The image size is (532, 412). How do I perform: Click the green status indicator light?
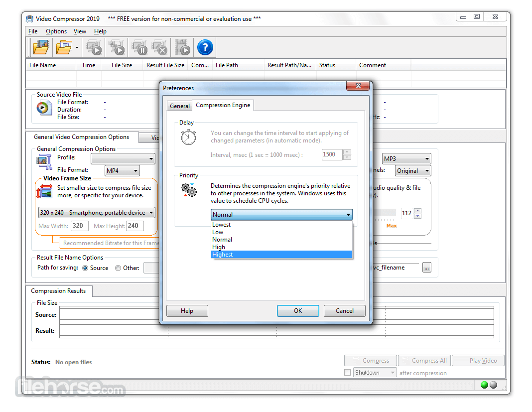click(x=484, y=385)
